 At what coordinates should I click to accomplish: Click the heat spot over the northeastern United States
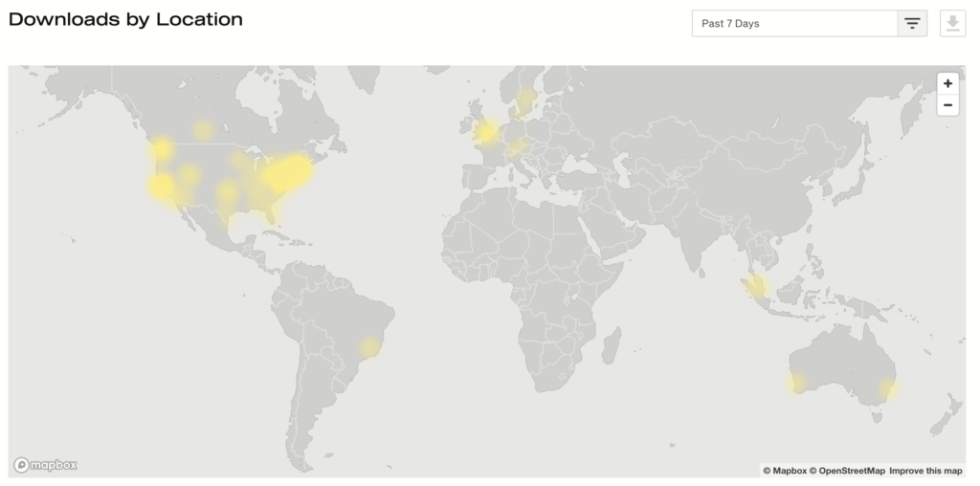[291, 173]
